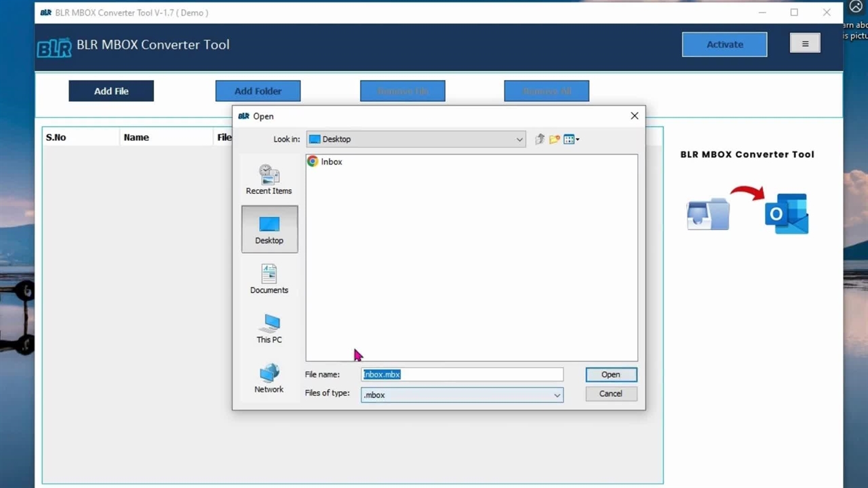
Task: Click the BLR logo in header
Action: [x=54, y=47]
